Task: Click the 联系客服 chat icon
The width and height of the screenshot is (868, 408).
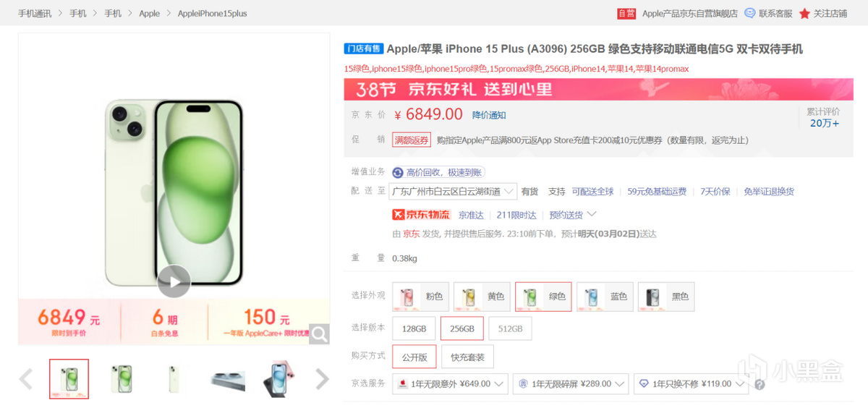Action: [750, 13]
